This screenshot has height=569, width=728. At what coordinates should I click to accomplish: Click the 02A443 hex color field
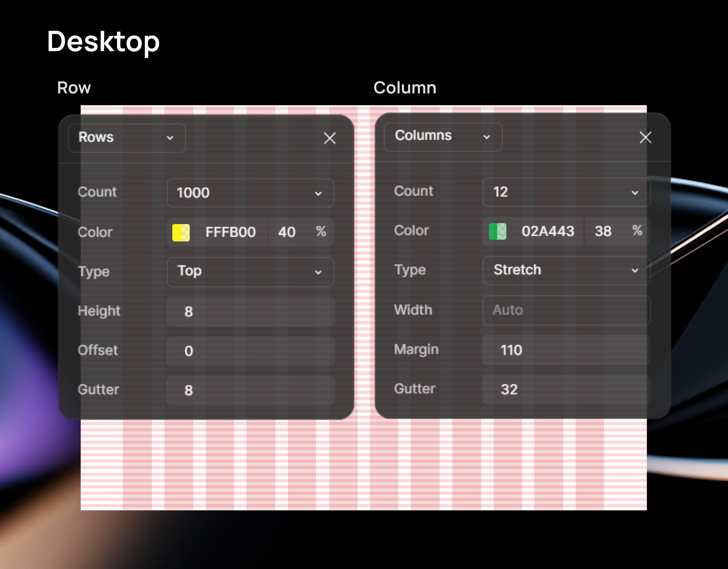[x=548, y=231]
